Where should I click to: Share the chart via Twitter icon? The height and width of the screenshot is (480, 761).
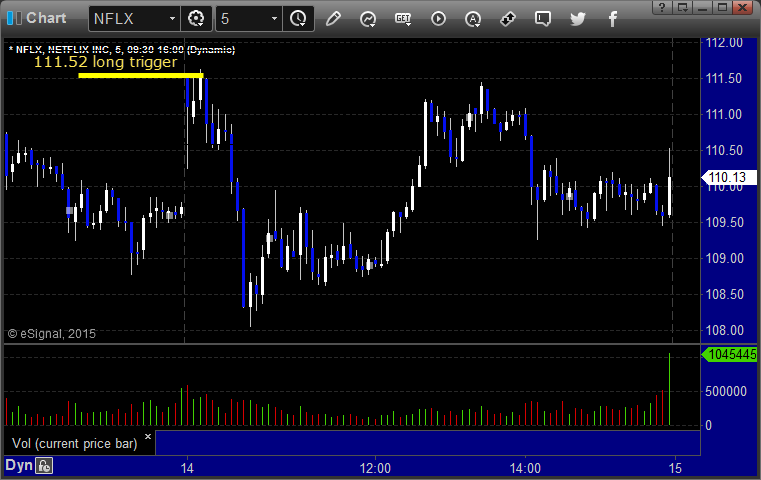coord(578,19)
